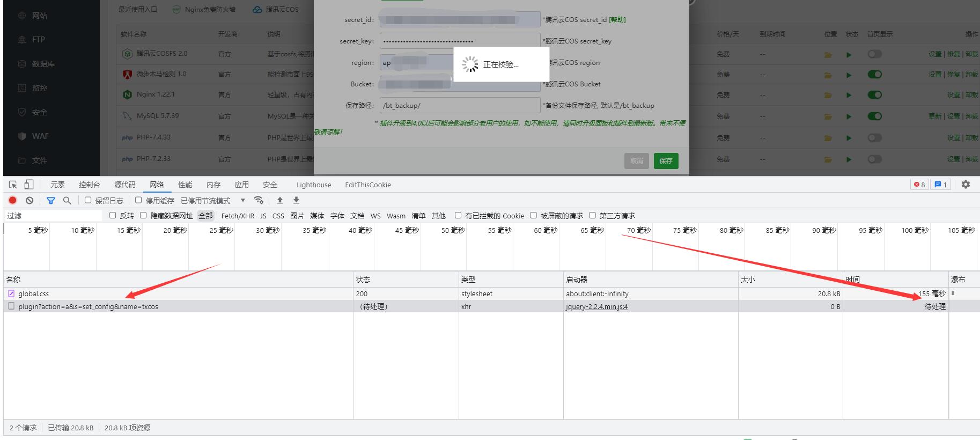The width and height of the screenshot is (980, 440).
Task: Click the 文件 folder icon in the sidebar
Action: pyautogui.click(x=22, y=160)
